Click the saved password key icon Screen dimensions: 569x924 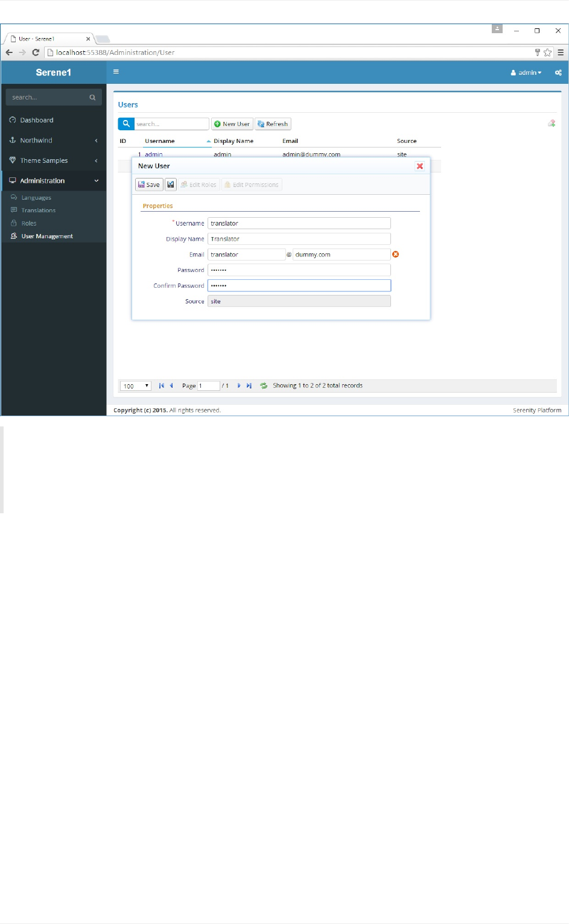coord(537,52)
